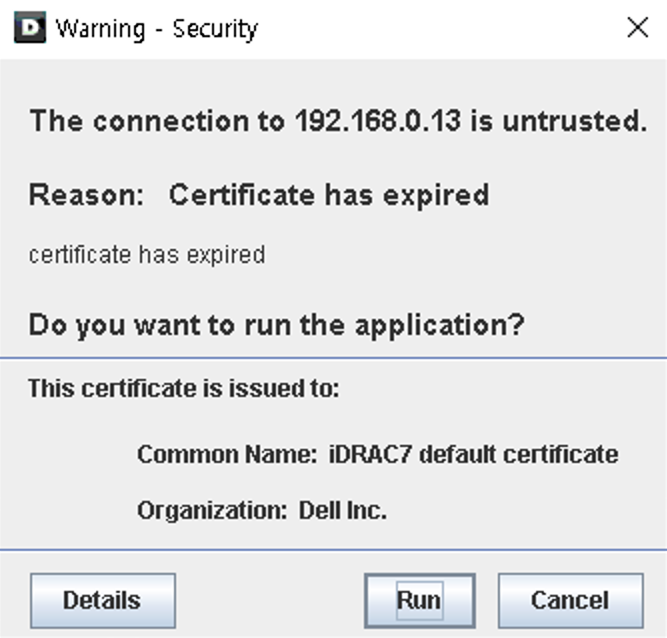Screen dimensions: 667x638
Task: Click the 'Organization:' label
Action: click(x=212, y=510)
